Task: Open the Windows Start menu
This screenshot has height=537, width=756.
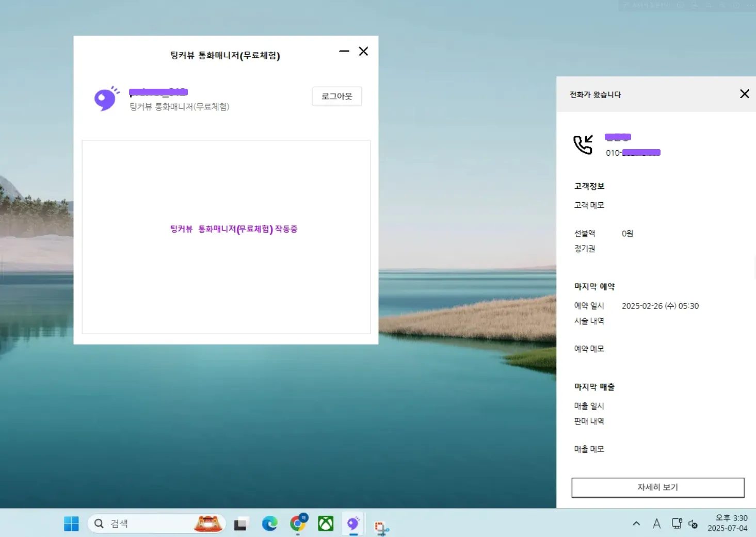Action: pos(71,524)
